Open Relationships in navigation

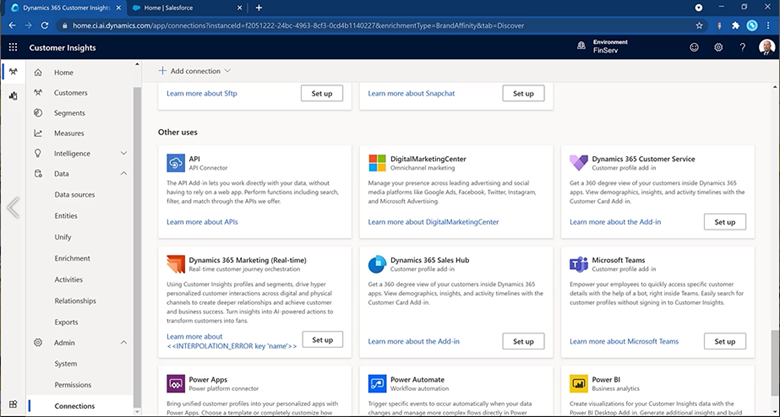pyautogui.click(x=75, y=301)
